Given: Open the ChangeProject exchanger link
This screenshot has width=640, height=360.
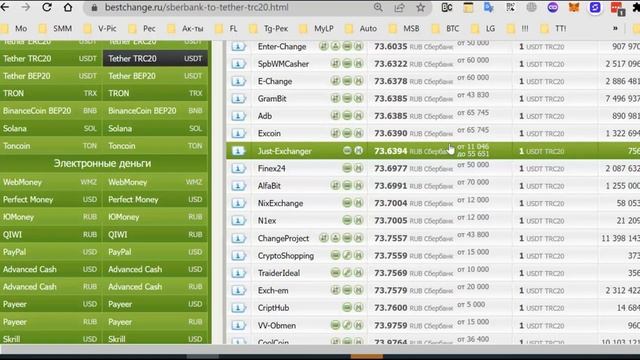Looking at the screenshot, I should 283,238.
